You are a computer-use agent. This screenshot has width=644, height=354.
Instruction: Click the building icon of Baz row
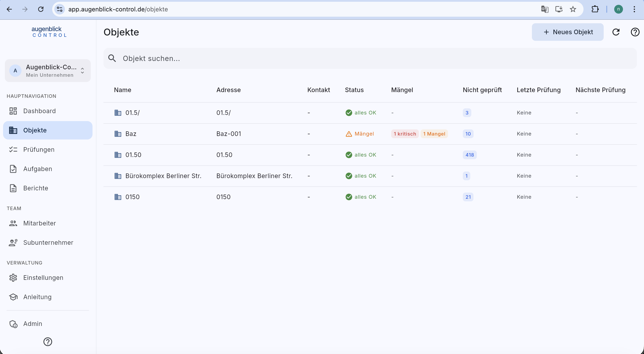click(x=118, y=134)
